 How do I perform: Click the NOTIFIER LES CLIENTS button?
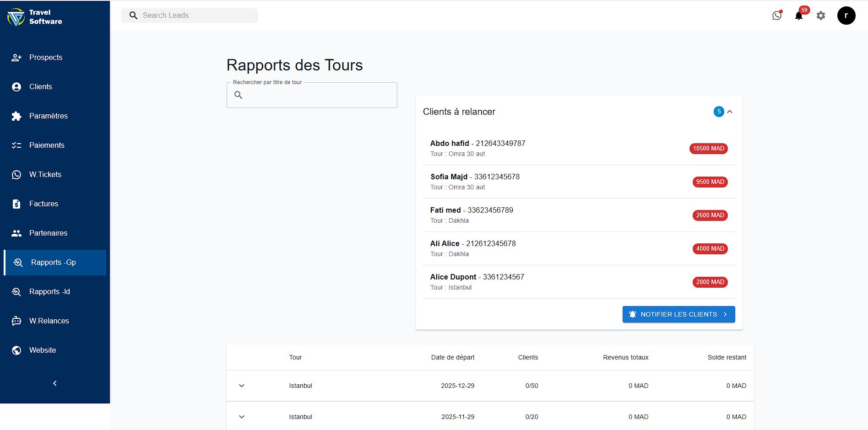pyautogui.click(x=678, y=314)
